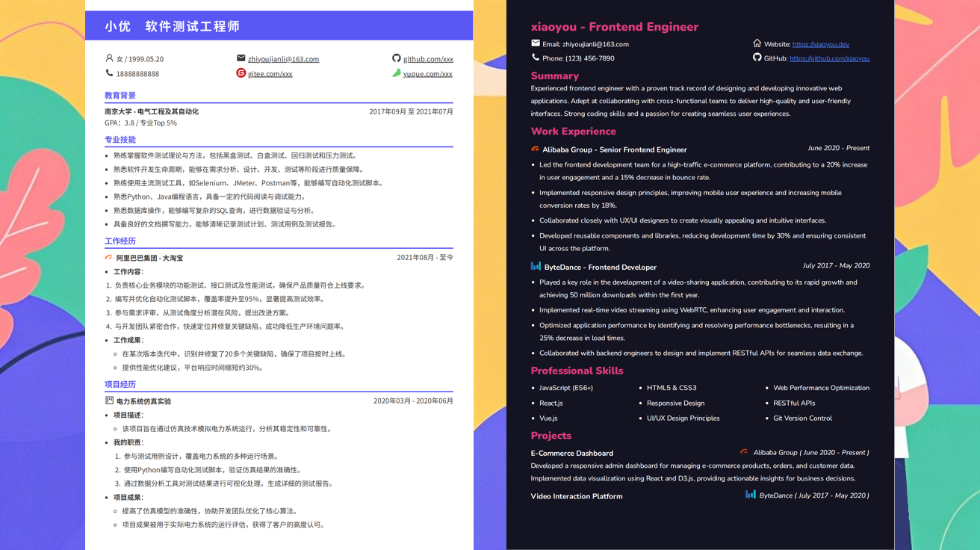
Task: Click the JavaScript (ES6+) skill
Action: [566, 388]
